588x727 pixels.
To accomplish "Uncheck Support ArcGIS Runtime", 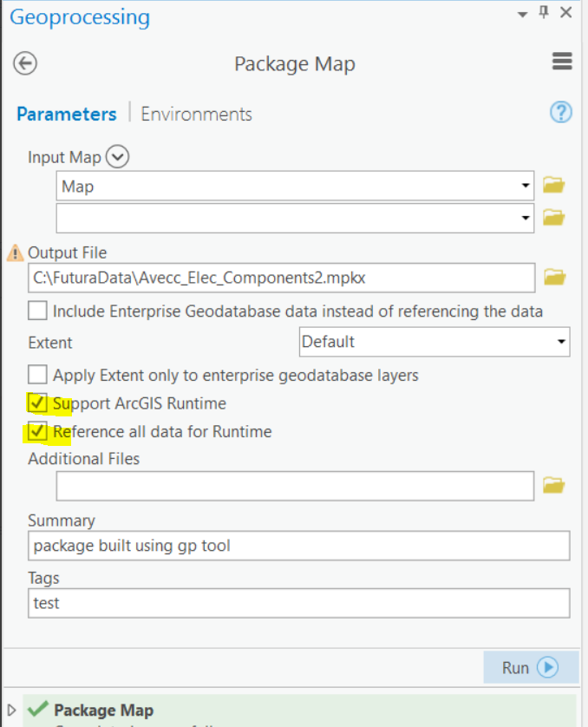I will point(37,403).
